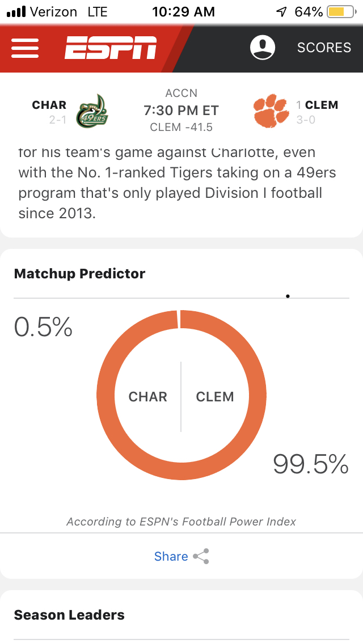Tap the ESPN logo

[110, 48]
